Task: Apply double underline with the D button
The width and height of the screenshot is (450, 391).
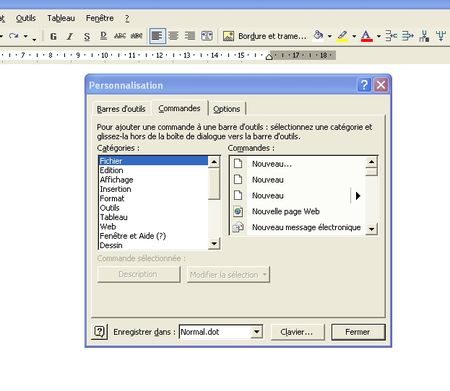Action: pyautogui.click(x=103, y=36)
